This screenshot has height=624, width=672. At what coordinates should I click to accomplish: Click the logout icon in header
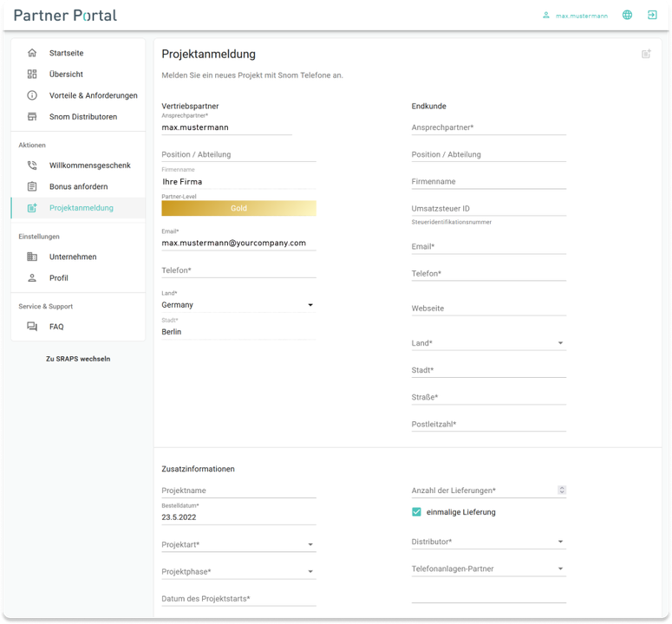tap(652, 16)
